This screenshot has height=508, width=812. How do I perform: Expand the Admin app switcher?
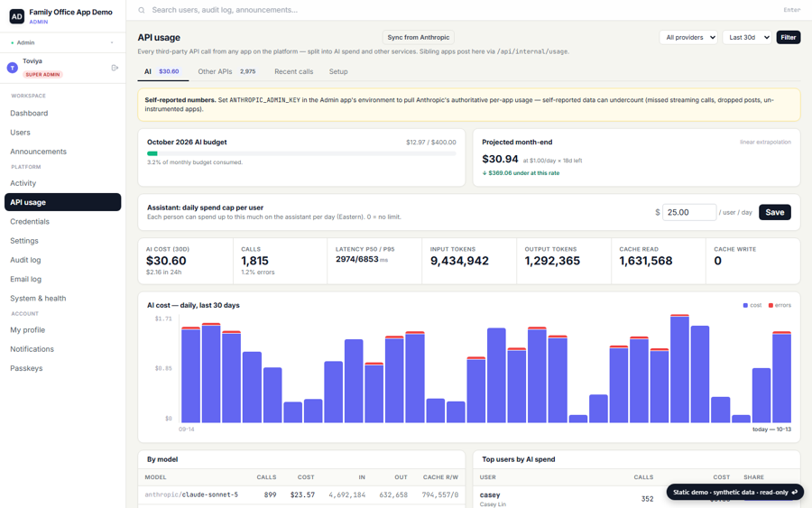tap(62, 42)
